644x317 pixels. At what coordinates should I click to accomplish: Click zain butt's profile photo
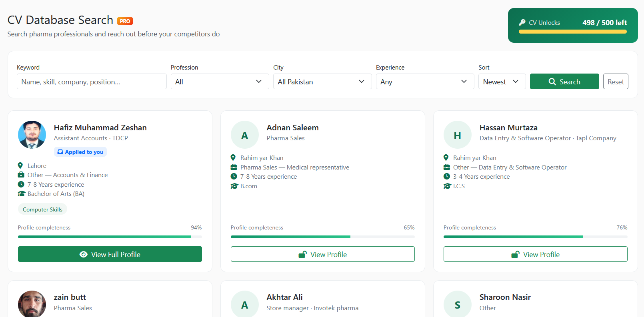tap(32, 304)
